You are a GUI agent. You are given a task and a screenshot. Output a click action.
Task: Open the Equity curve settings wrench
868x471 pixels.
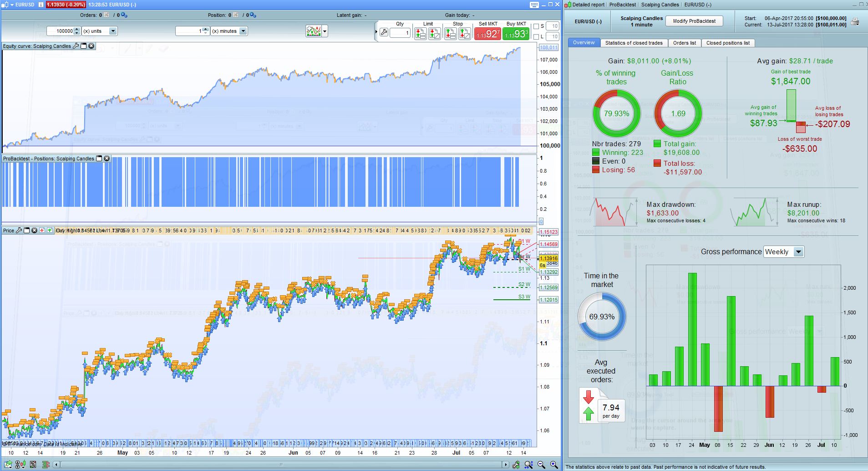tap(76, 46)
